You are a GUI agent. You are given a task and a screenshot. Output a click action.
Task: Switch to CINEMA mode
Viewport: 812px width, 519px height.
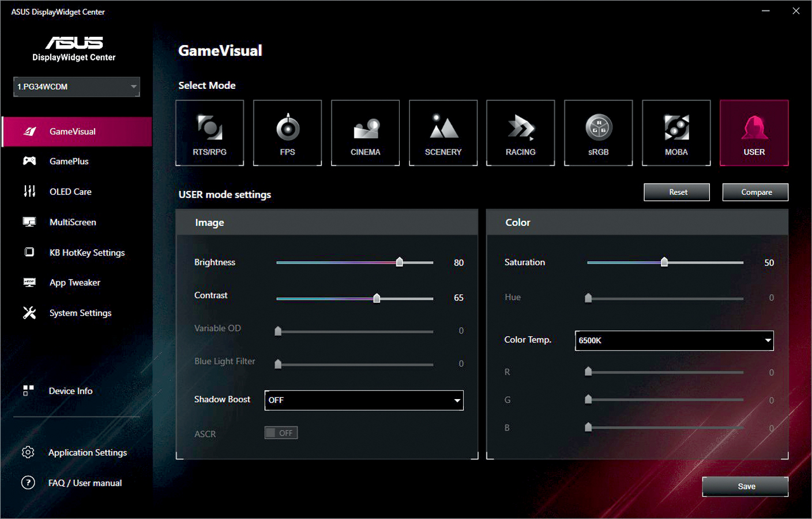[x=365, y=133]
